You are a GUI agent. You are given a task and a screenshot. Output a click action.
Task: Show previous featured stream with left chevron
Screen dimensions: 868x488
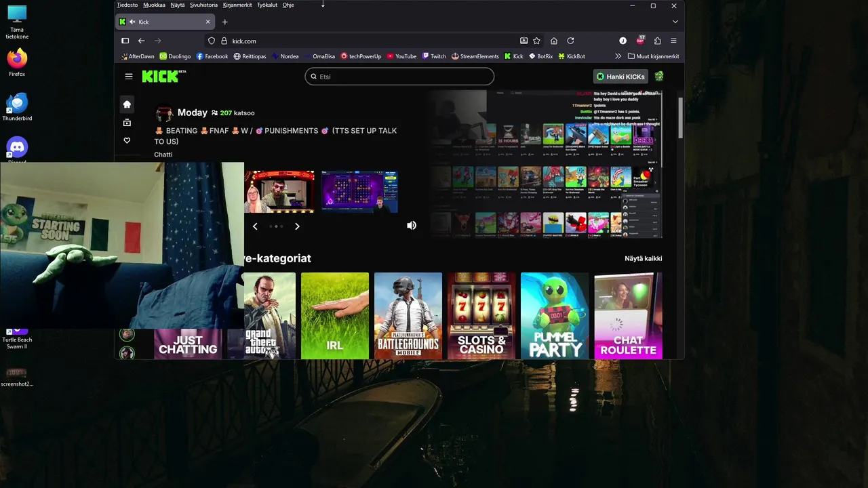point(255,226)
